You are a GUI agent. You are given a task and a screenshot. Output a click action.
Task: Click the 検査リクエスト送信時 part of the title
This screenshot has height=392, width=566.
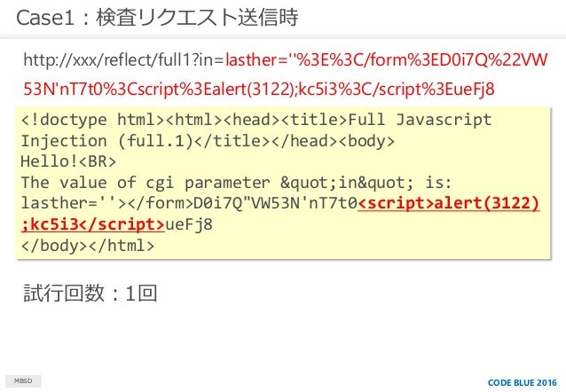click(197, 17)
